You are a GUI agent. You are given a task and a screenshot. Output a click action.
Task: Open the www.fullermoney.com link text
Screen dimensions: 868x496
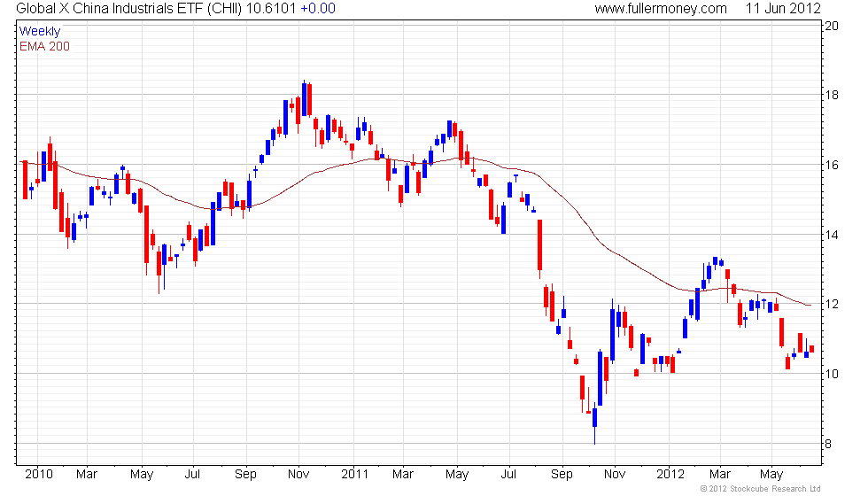[661, 9]
